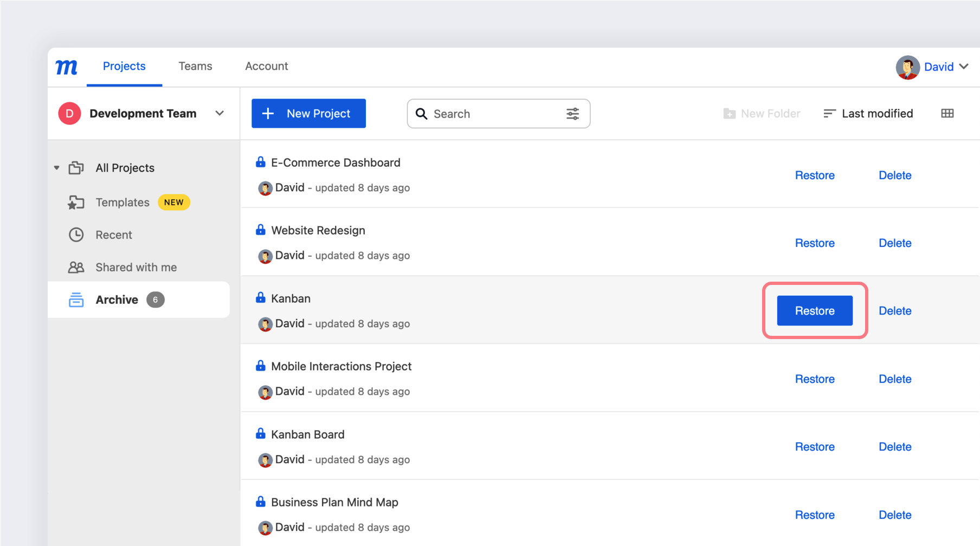Open the search filter options icon
This screenshot has height=546, width=980.
(572, 114)
